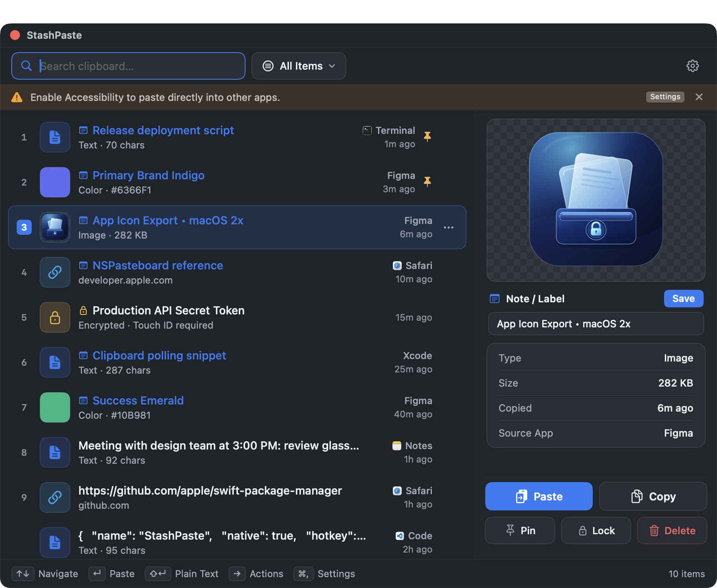Image resolution: width=717 pixels, height=588 pixels.
Task: Close the StashPaste window
Action: click(x=15, y=35)
